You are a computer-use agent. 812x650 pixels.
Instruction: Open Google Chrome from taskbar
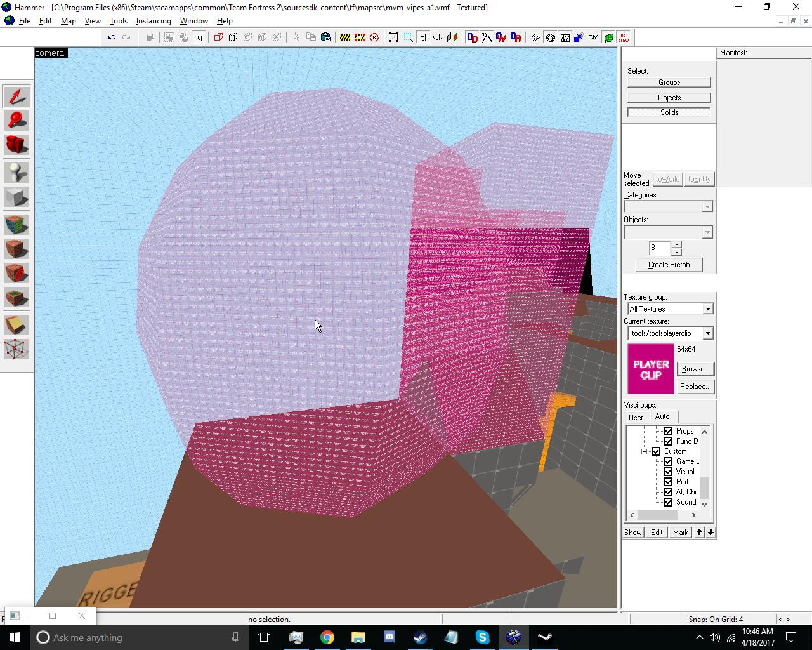click(327, 637)
